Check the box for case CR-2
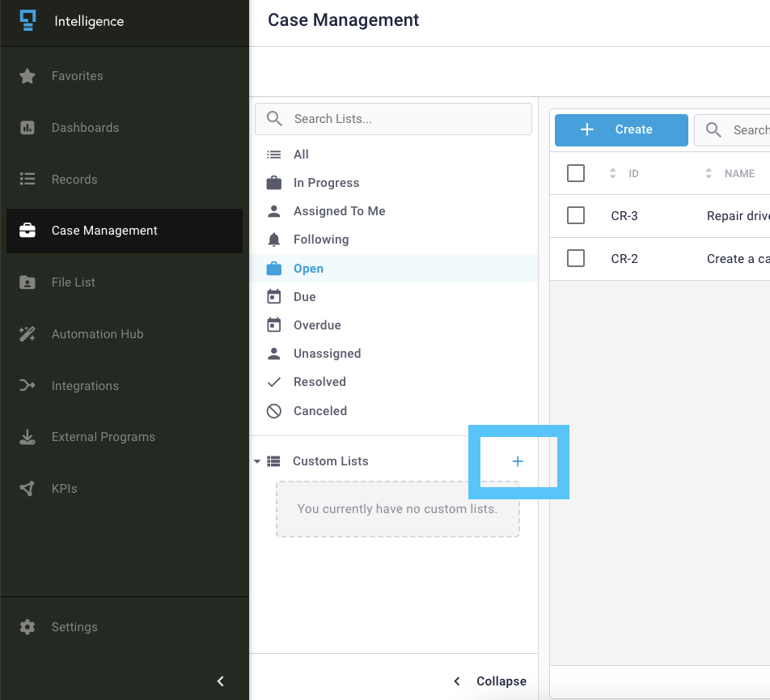770x700 pixels. click(576, 258)
